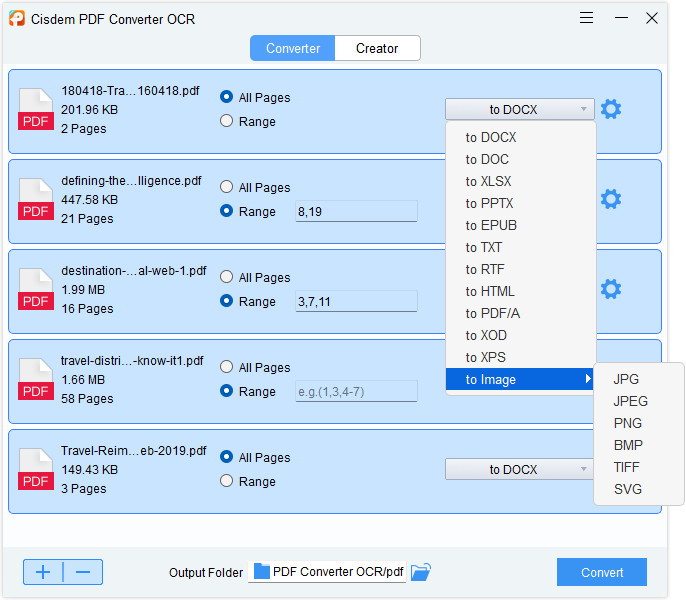Click the 58 Pages label
The width and height of the screenshot is (686, 600).
(87, 399)
